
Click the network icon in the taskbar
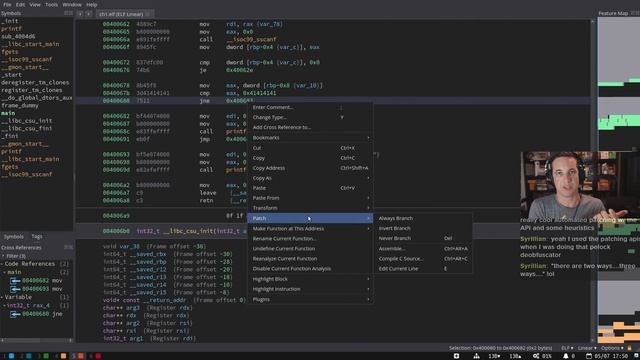[476, 356]
